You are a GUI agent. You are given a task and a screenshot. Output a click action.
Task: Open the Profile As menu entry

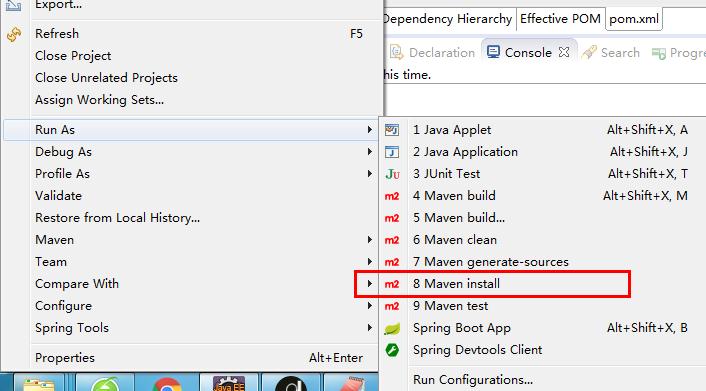tap(191, 174)
